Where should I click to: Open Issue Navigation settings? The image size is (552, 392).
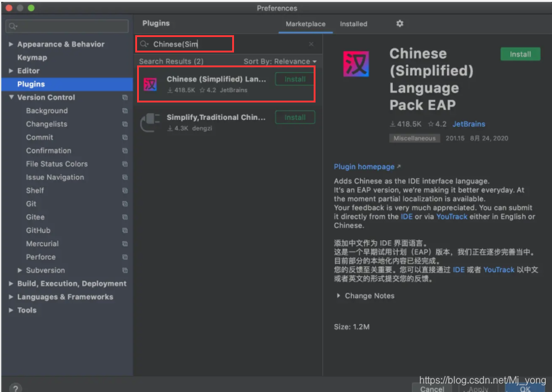[55, 177]
